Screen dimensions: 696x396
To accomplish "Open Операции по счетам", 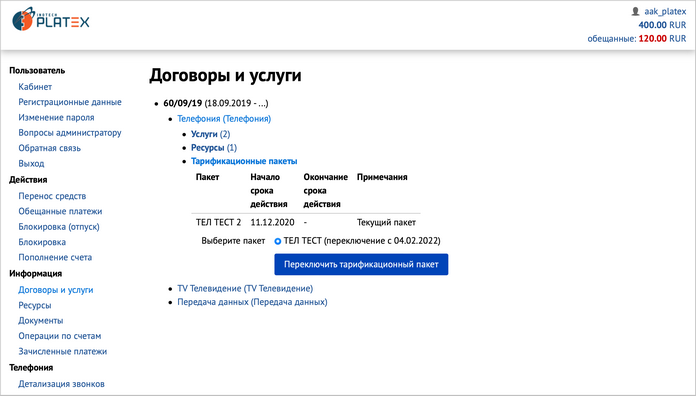I will tap(59, 336).
